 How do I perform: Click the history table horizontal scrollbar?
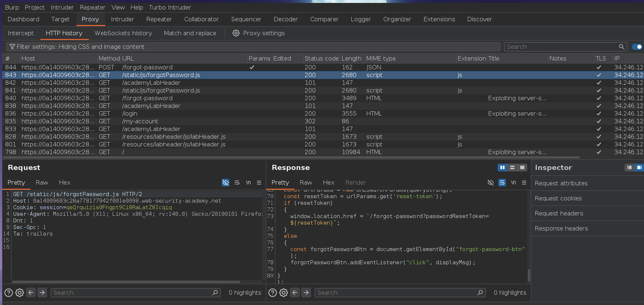(x=292, y=157)
